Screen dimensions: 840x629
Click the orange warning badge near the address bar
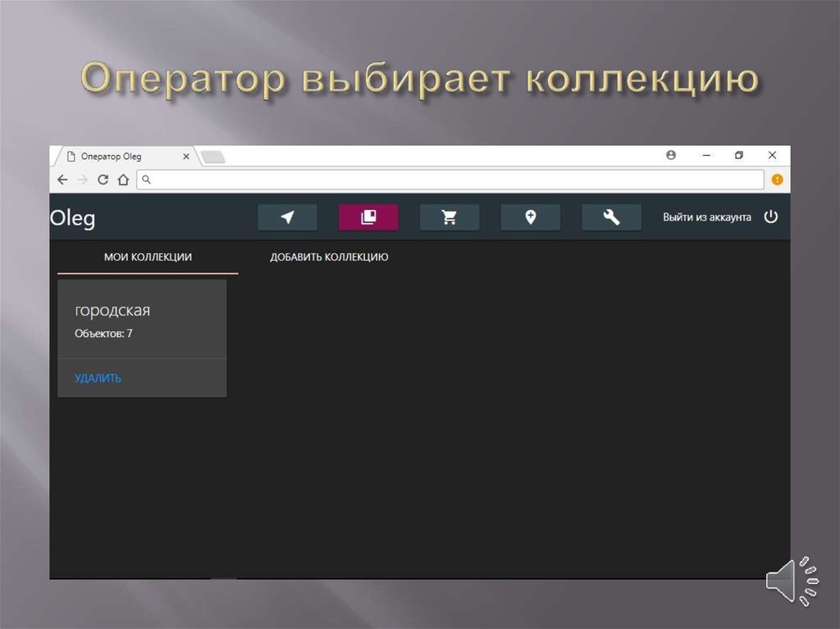tap(776, 179)
